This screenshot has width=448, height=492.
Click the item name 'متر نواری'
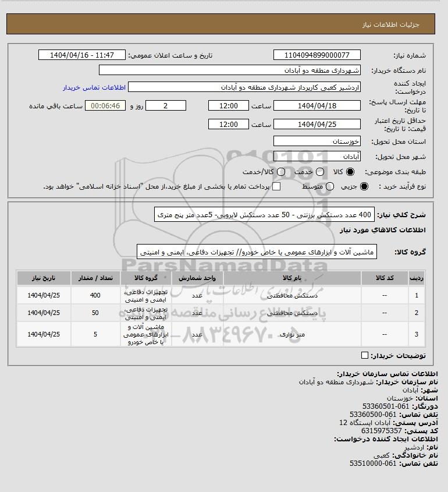[292, 334]
